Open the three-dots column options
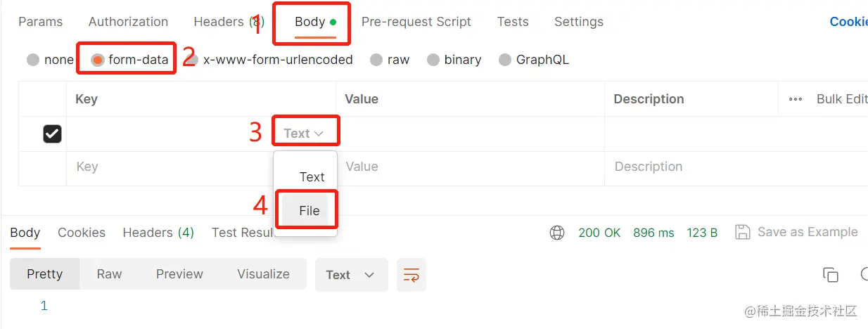Screen dimensions: 868x329 [x=796, y=99]
